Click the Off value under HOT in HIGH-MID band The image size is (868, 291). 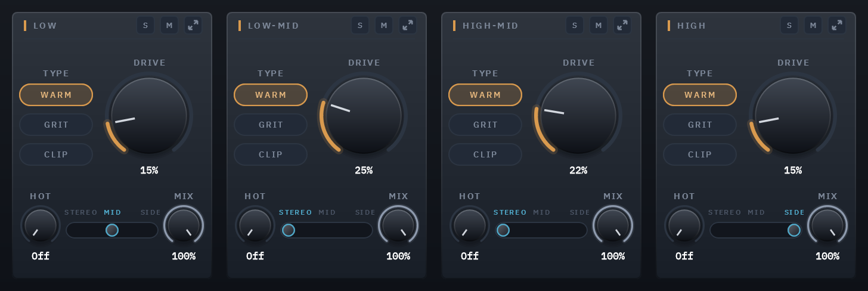[x=470, y=256]
